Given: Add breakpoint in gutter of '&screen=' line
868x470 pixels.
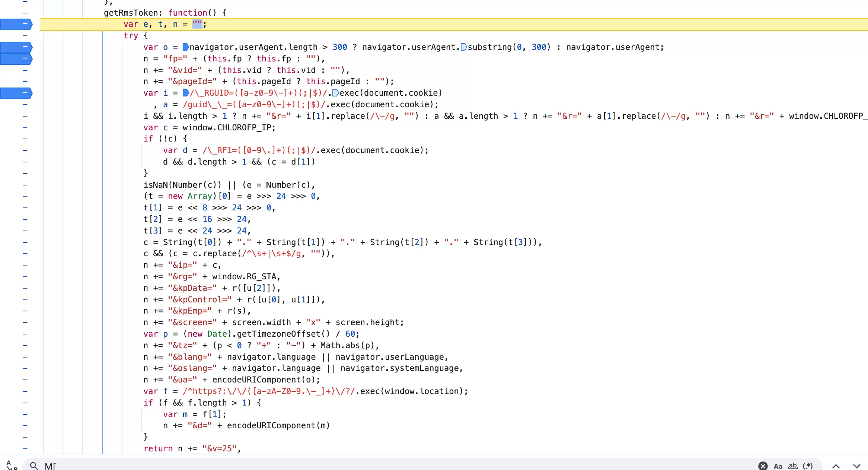Looking at the screenshot, I should (25, 322).
